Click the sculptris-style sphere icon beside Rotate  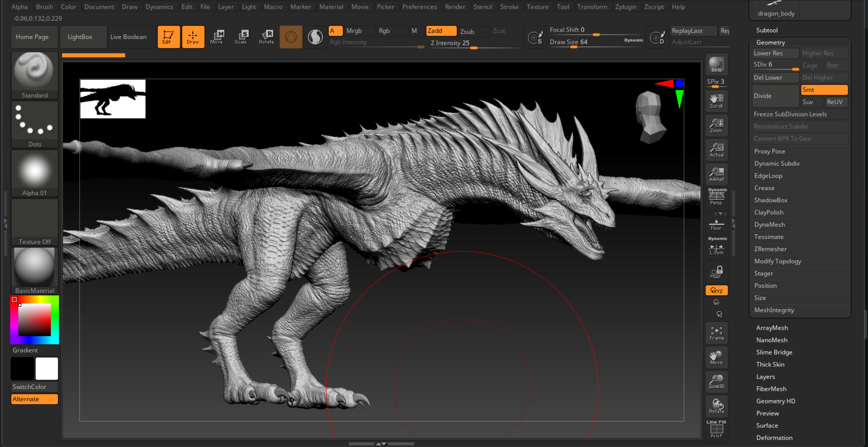point(291,37)
